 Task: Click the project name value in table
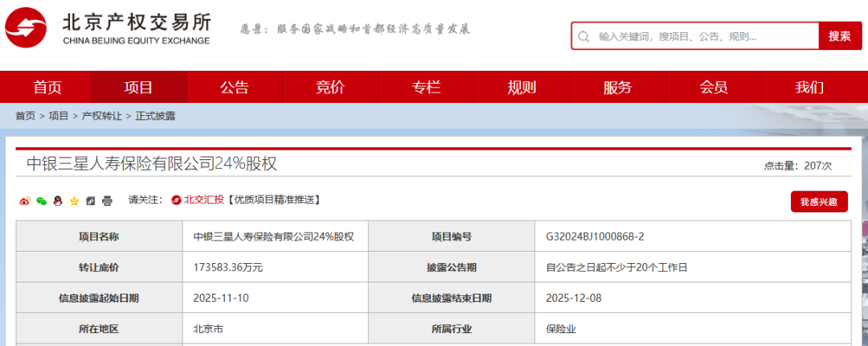(273, 237)
